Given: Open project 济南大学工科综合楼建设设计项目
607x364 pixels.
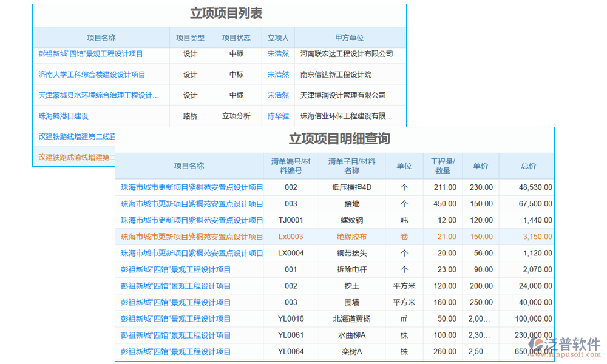Looking at the screenshot, I should (x=88, y=74).
